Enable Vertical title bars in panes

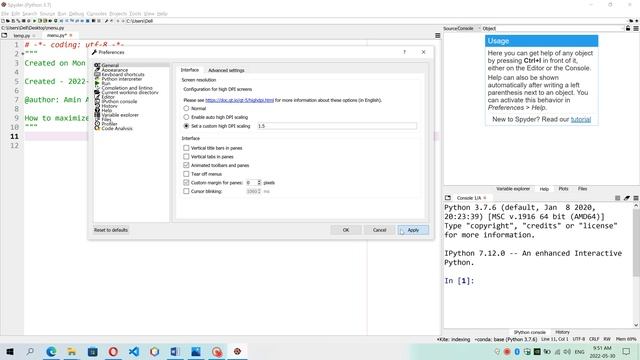coord(186,148)
